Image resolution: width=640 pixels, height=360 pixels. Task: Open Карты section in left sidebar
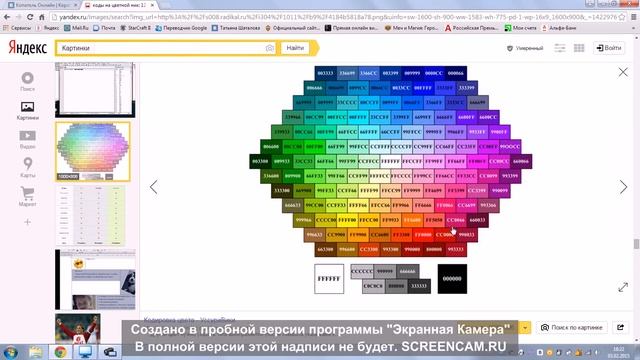coord(27,167)
